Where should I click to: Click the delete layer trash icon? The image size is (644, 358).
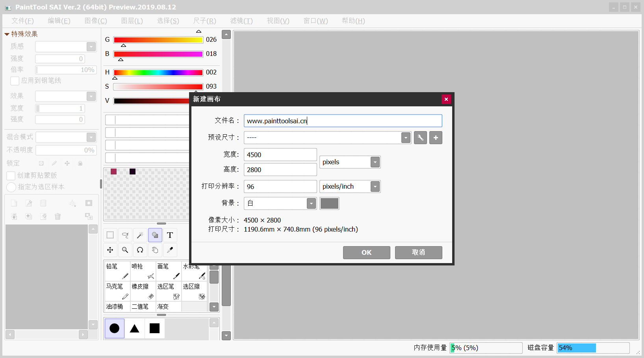(x=58, y=216)
